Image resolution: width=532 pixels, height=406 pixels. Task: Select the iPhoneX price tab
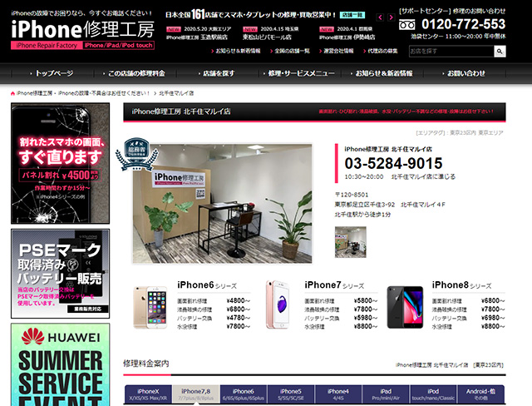(148, 394)
